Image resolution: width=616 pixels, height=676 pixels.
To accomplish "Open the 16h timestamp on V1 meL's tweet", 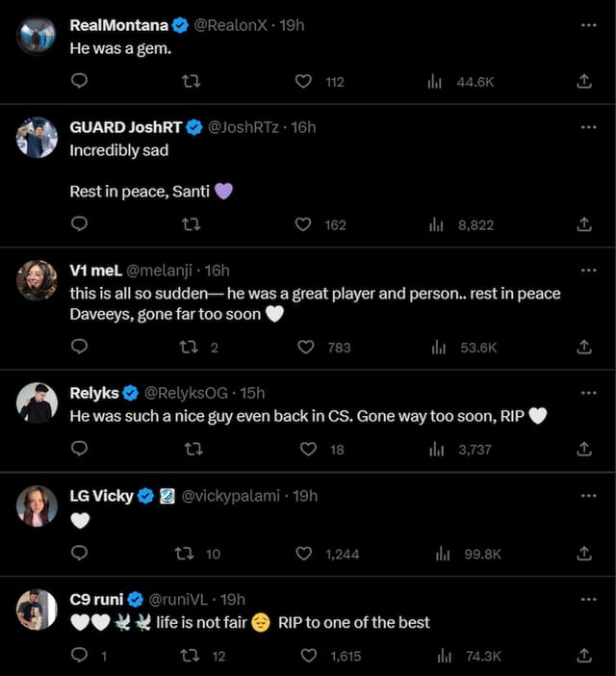I will click(x=218, y=270).
